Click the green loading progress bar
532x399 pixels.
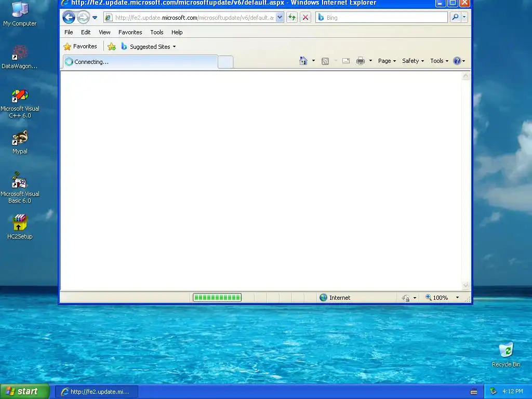pos(217,298)
